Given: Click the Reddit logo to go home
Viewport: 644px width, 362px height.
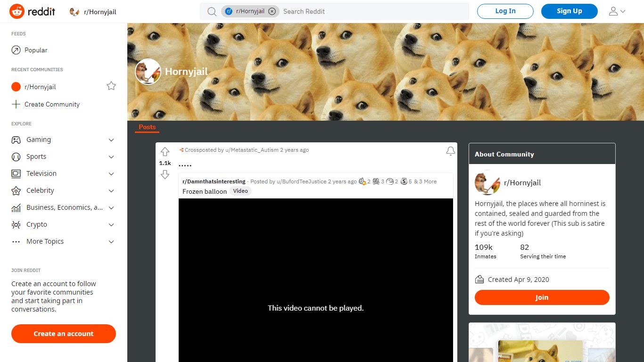Looking at the screenshot, I should coord(32,11).
